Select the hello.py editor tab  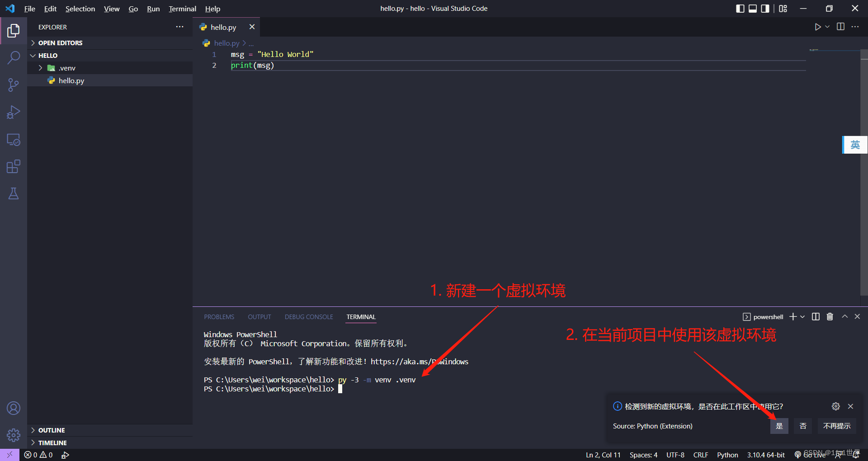click(x=223, y=27)
